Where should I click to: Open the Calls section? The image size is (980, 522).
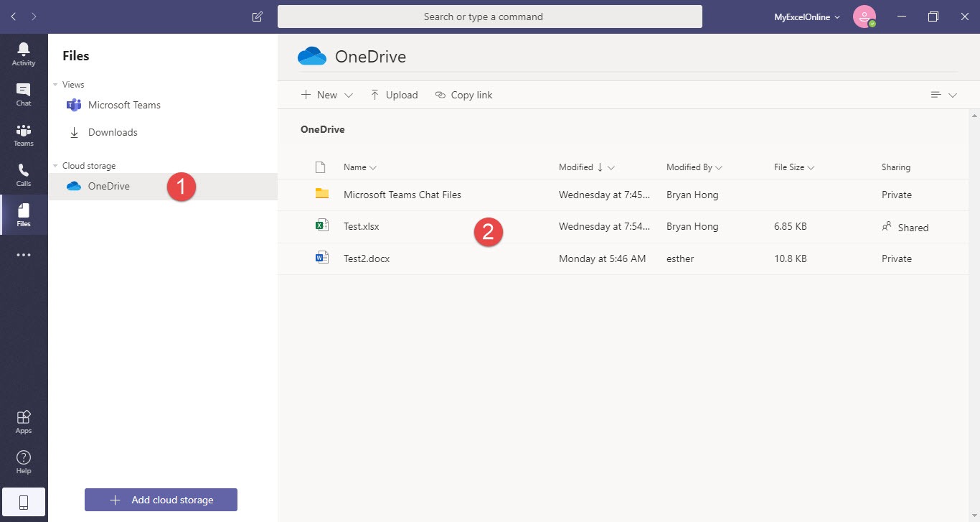coord(24,174)
